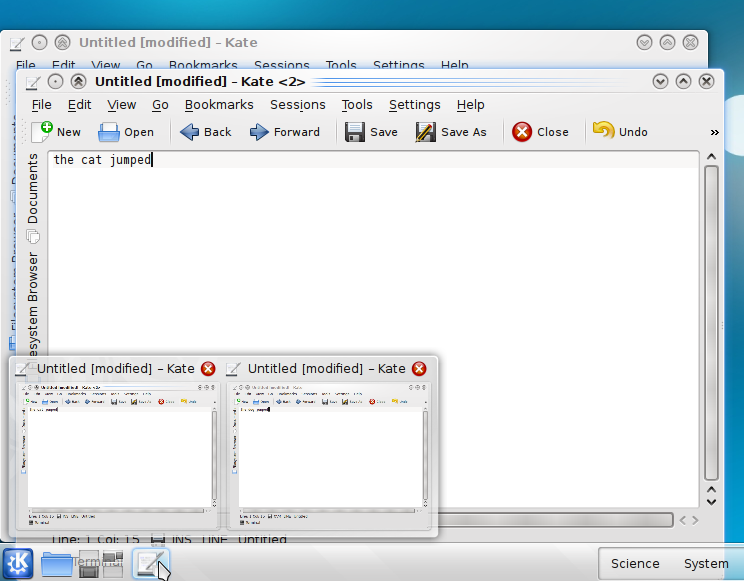Open the file manager folder icon in panel
This screenshot has width=744, height=581.
(56, 563)
